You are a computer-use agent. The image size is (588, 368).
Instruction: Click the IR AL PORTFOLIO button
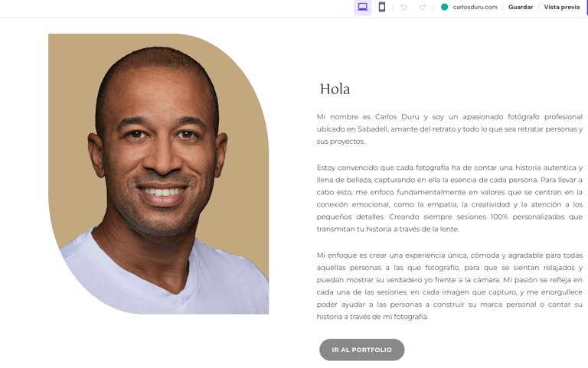click(361, 350)
